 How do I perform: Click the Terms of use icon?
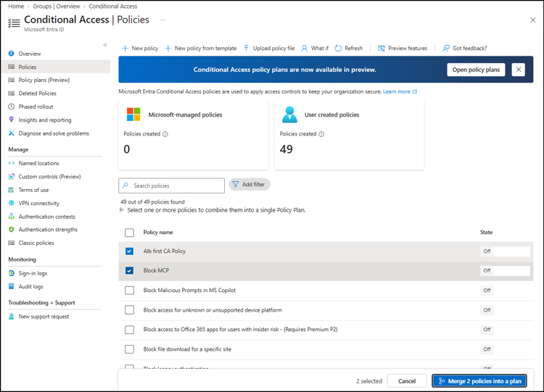tap(11, 190)
